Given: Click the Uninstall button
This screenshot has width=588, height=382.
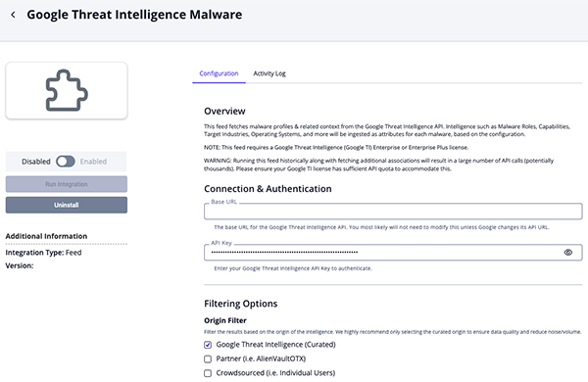Looking at the screenshot, I should [x=67, y=205].
